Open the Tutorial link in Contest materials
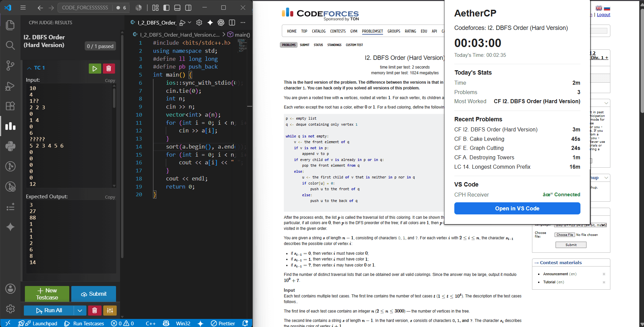Screen dimensions: 644x327 (549, 282)
